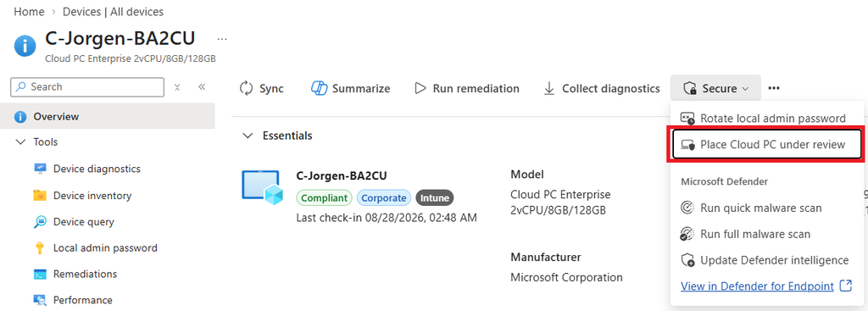Click the Manufacturer field label

[546, 258]
